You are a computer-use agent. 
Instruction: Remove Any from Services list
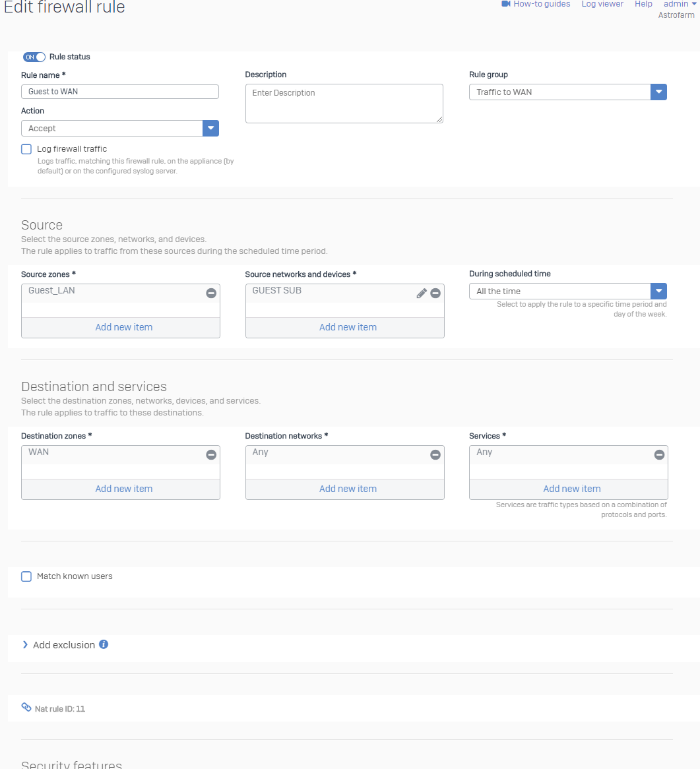tap(659, 454)
